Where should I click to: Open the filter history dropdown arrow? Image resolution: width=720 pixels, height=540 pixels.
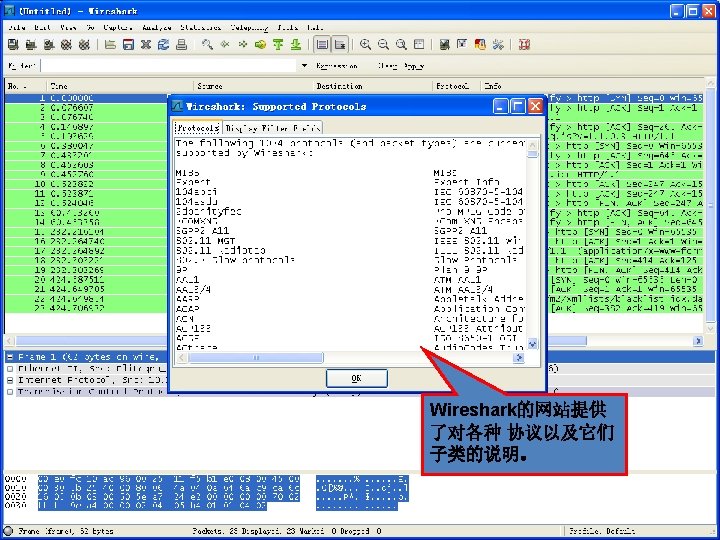[x=304, y=66]
